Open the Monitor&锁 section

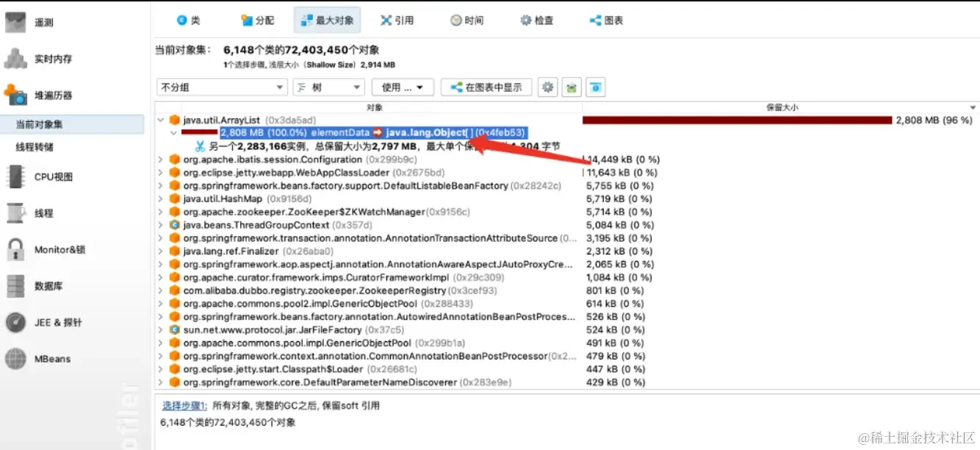(45, 250)
